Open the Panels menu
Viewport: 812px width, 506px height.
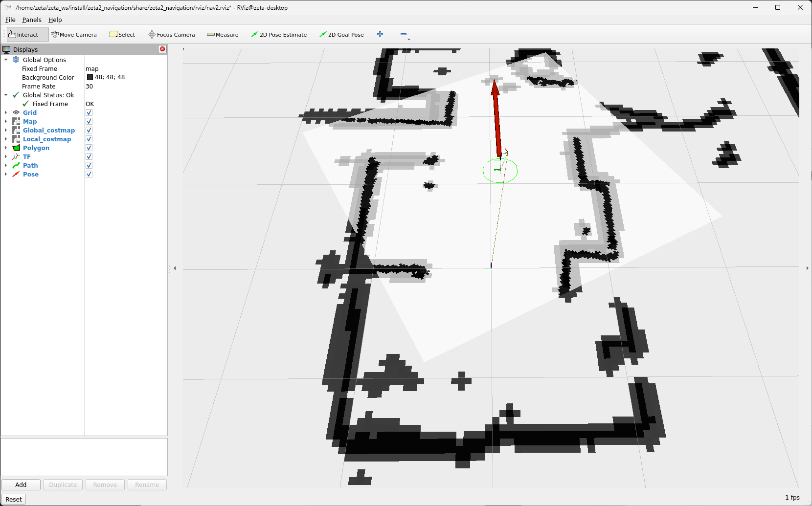tap(32, 20)
